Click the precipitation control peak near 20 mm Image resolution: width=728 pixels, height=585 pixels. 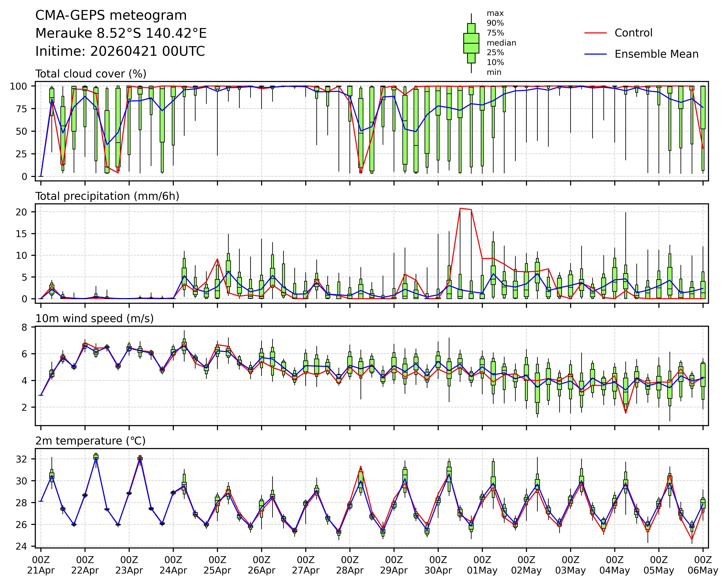(460, 208)
